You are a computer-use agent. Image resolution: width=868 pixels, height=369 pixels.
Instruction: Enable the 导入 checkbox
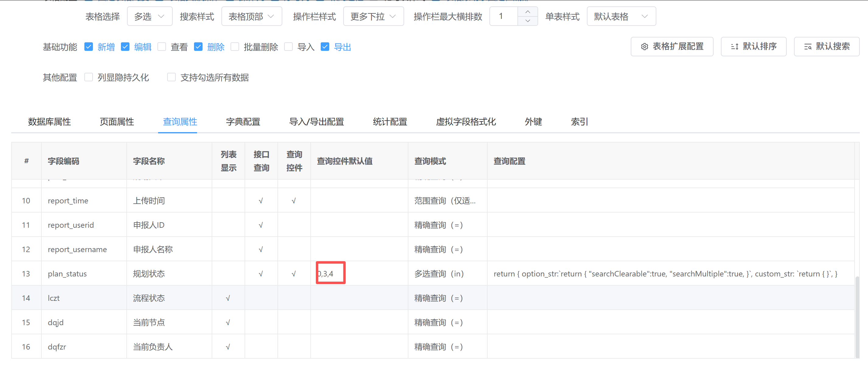pos(288,47)
